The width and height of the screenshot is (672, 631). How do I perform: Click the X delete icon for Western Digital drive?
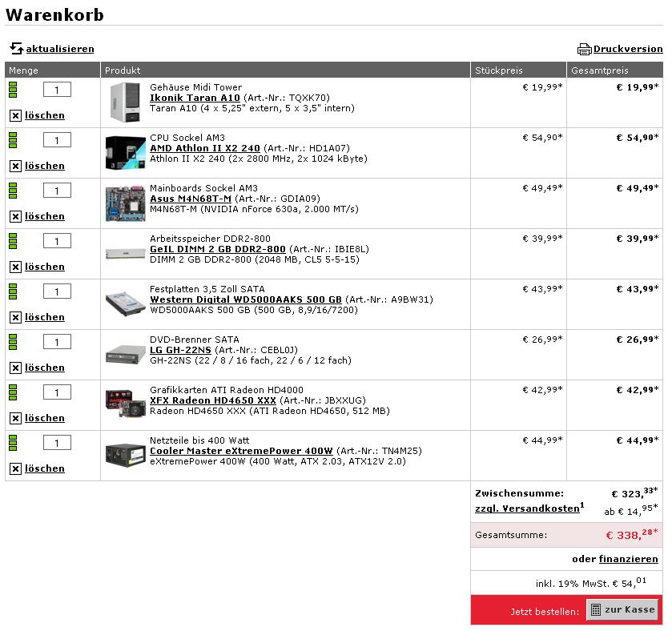coord(15,317)
